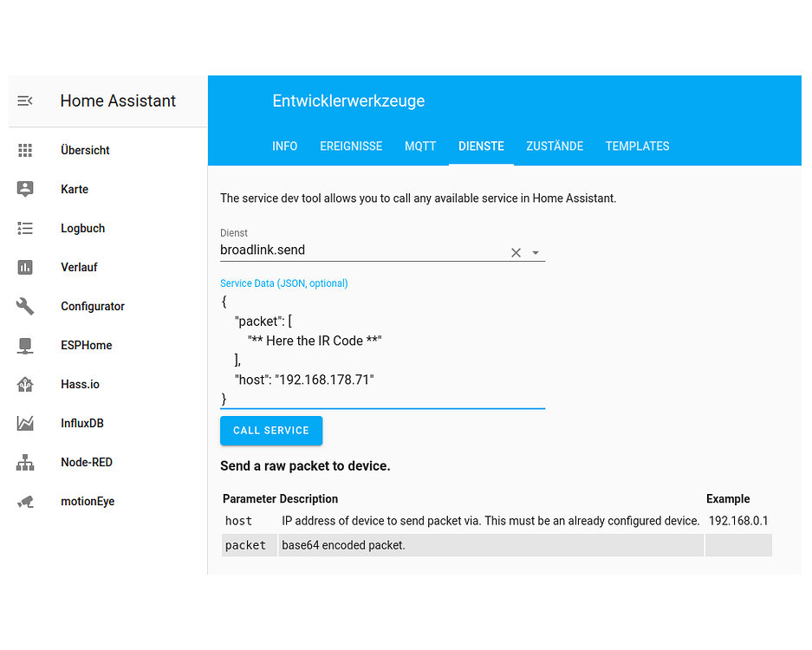Switch to the EREIGNISSE tab
This screenshot has height=650, width=812.
pos(351,146)
